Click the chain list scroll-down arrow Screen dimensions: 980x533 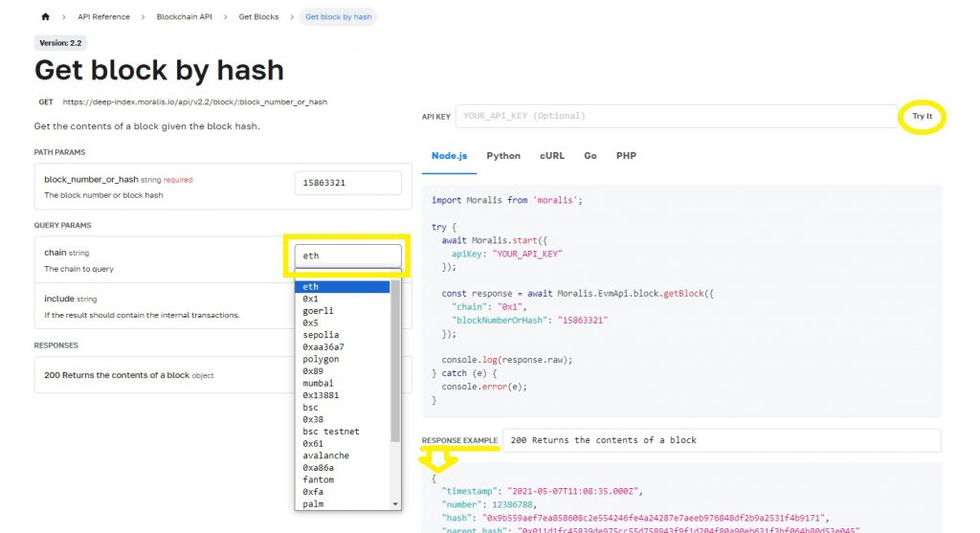[395, 504]
